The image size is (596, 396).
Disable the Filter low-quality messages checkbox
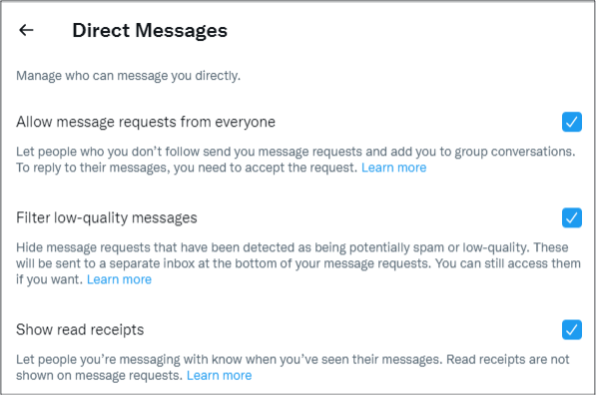[x=572, y=218]
